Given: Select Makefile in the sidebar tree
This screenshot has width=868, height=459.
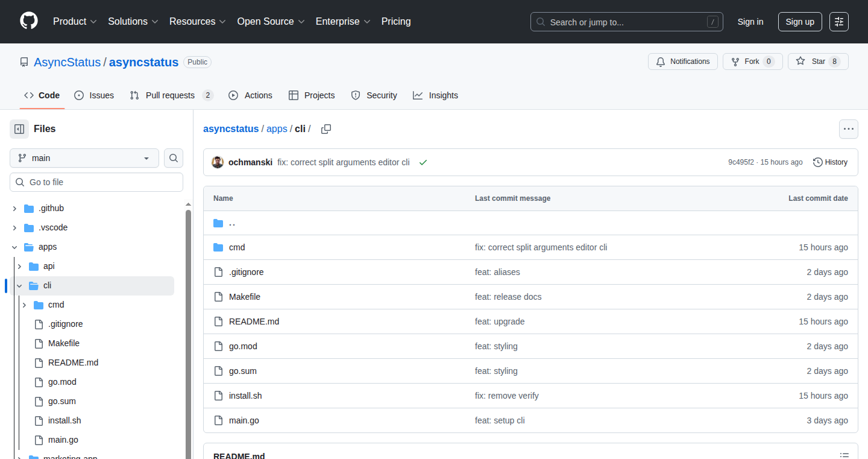Looking at the screenshot, I should click(x=64, y=344).
